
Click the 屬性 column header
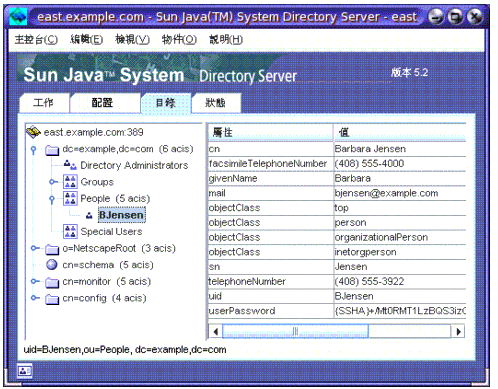tap(270, 133)
